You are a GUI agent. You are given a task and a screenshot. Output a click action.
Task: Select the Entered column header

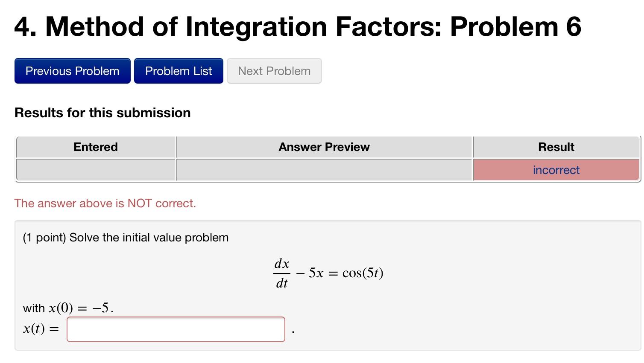tap(96, 147)
